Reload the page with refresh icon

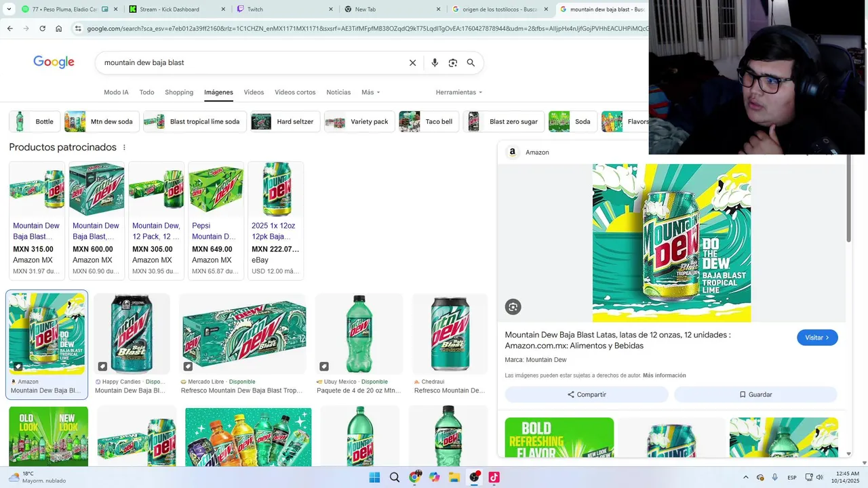42,28
